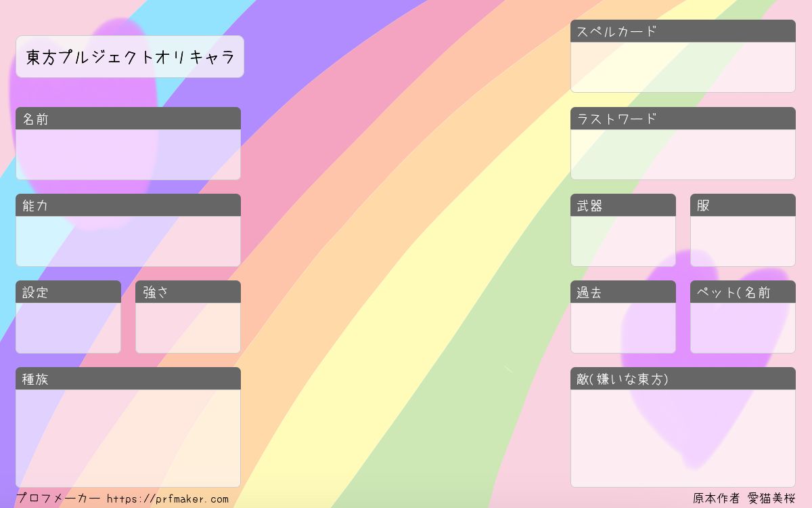Open the https://prfmaker.com URL text
This screenshot has width=812, height=508.
[x=168, y=499]
